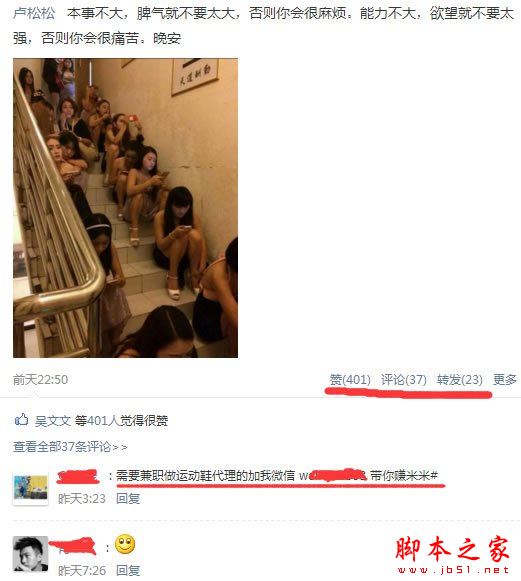Image resolution: width=521 pixels, height=581 pixels.
Task: Click the 转发(23) repost link
Action: click(459, 379)
